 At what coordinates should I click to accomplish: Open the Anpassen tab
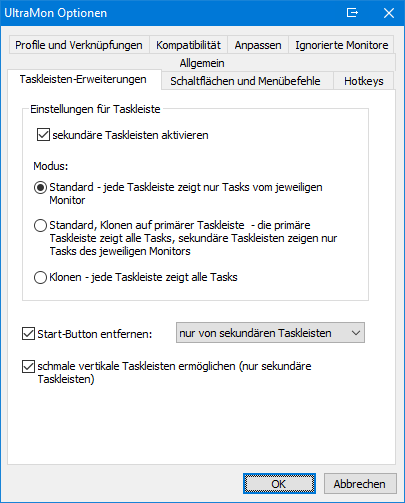point(258,45)
